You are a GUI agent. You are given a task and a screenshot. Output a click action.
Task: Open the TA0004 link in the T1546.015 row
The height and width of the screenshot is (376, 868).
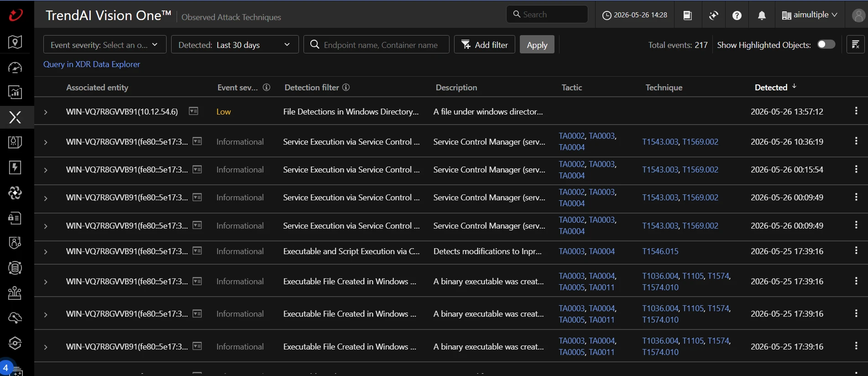click(601, 251)
